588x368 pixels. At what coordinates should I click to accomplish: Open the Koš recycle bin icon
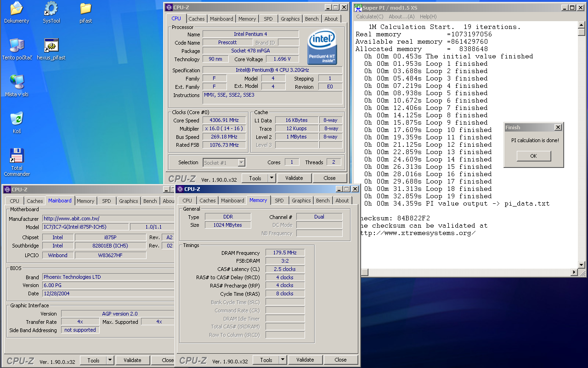pyautogui.click(x=17, y=123)
